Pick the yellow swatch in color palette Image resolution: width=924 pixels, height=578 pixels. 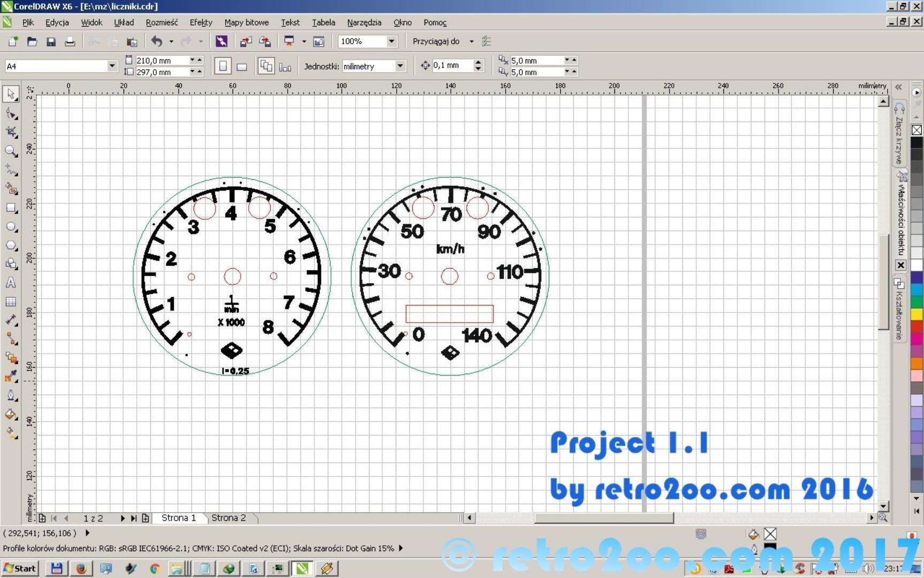coord(917,314)
